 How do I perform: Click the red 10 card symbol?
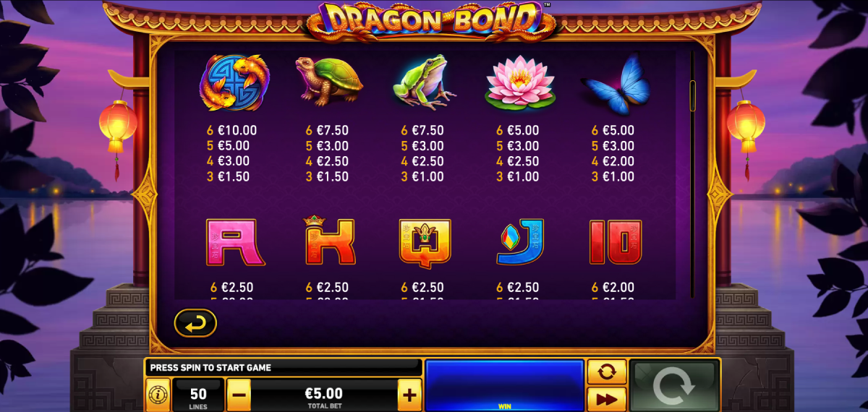click(616, 242)
